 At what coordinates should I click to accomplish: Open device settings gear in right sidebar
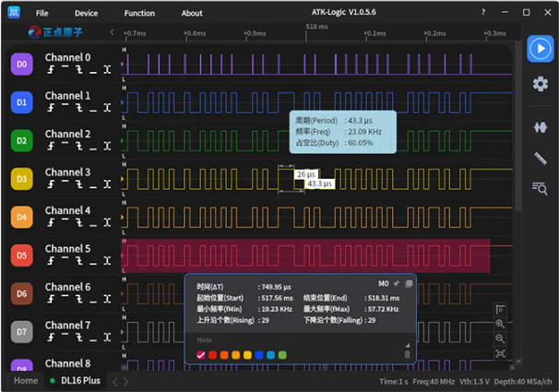coord(541,84)
